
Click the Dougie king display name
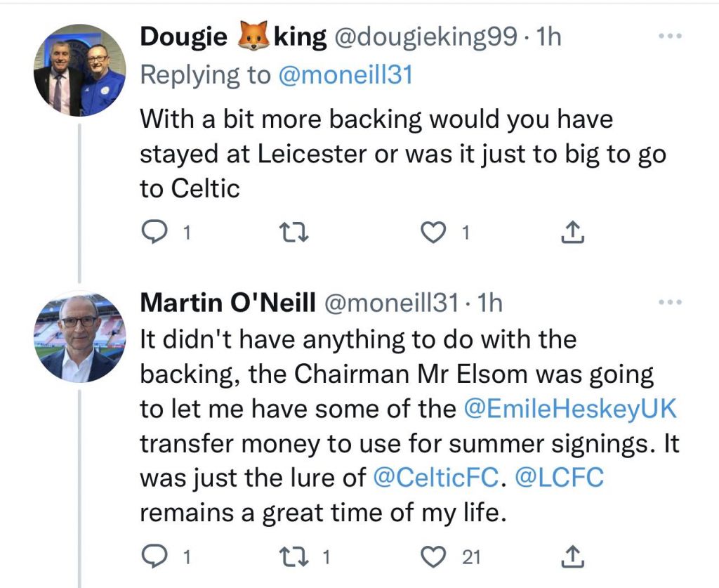click(184, 37)
